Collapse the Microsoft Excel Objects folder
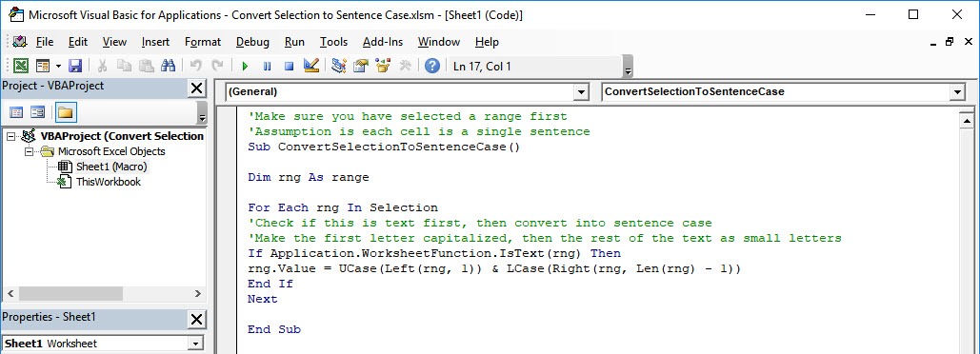980x354 pixels. [29, 151]
